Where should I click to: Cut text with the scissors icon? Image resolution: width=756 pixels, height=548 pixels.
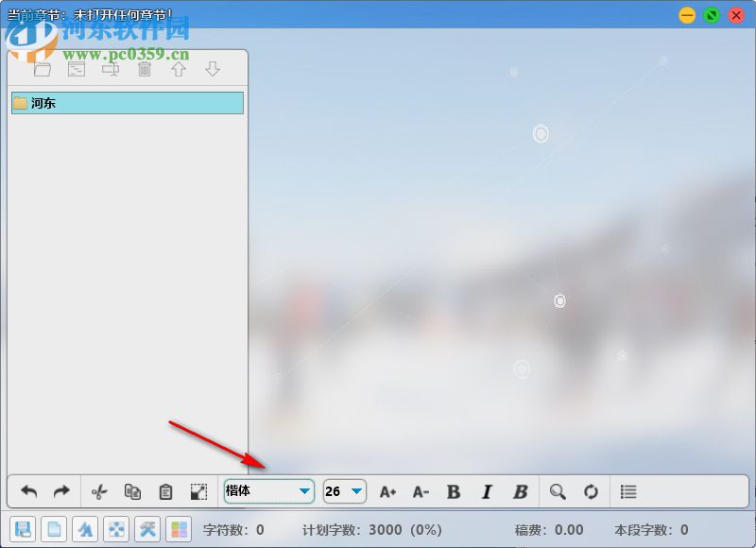click(97, 491)
